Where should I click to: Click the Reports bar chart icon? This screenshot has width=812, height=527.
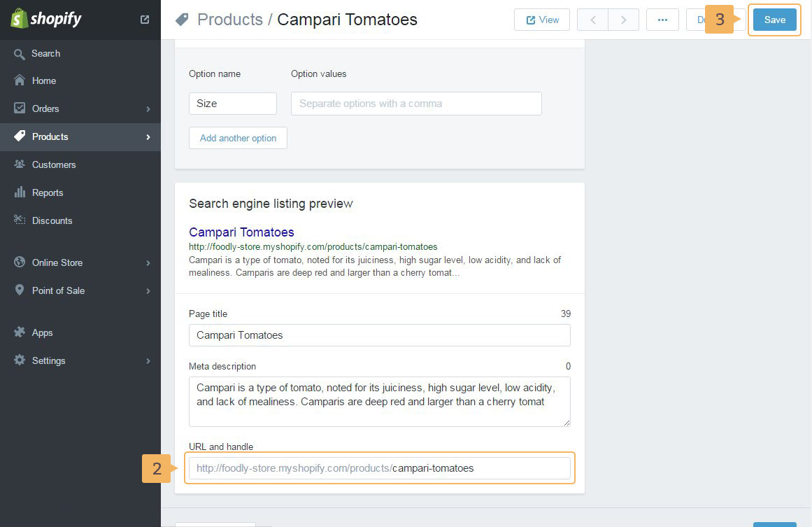[20, 192]
